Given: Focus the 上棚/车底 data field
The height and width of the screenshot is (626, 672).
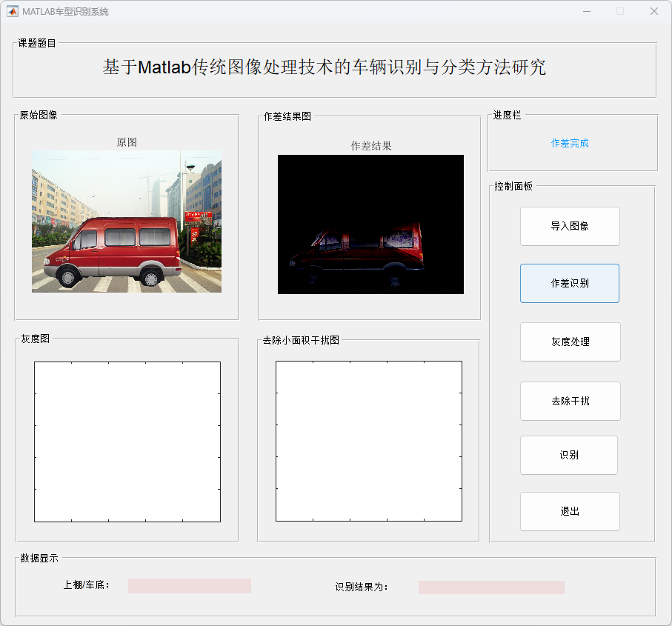Looking at the screenshot, I should coord(190,586).
